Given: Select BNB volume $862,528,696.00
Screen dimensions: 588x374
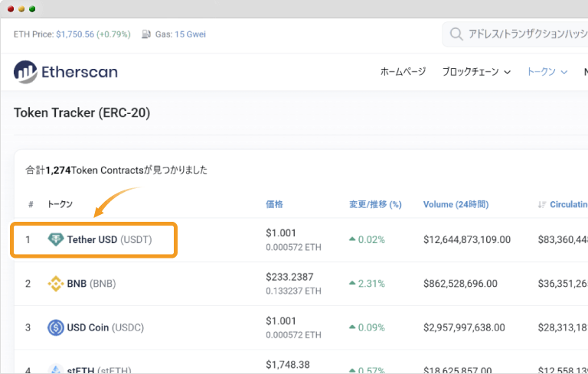Looking at the screenshot, I should [x=460, y=284].
